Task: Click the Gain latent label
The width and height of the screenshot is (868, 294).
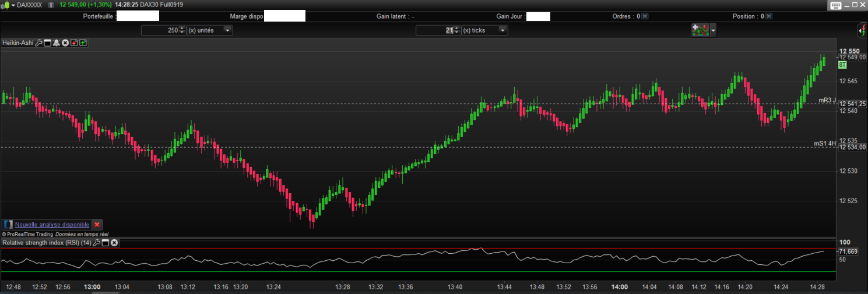Action: pyautogui.click(x=392, y=16)
